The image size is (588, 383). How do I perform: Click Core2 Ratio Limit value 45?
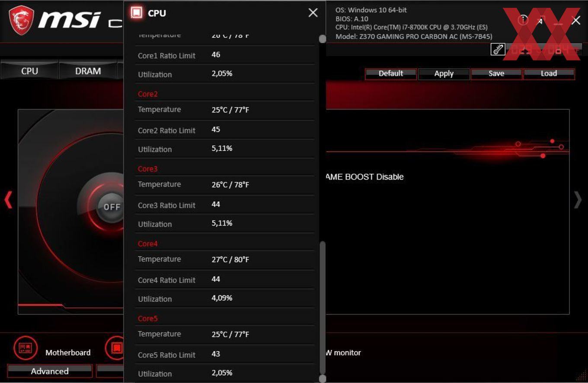[x=216, y=130]
